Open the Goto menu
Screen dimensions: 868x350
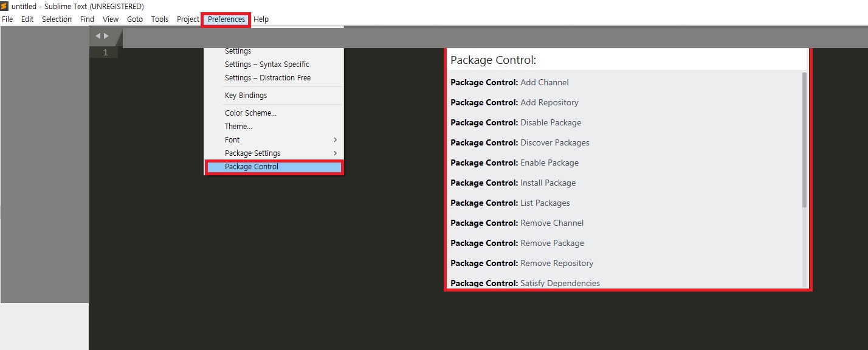pyautogui.click(x=135, y=19)
